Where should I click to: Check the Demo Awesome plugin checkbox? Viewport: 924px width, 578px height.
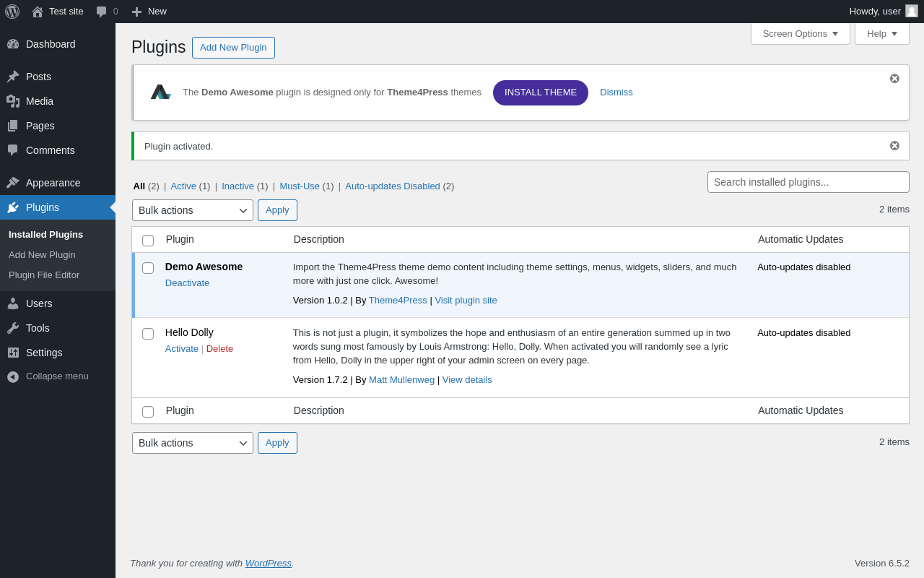point(148,268)
